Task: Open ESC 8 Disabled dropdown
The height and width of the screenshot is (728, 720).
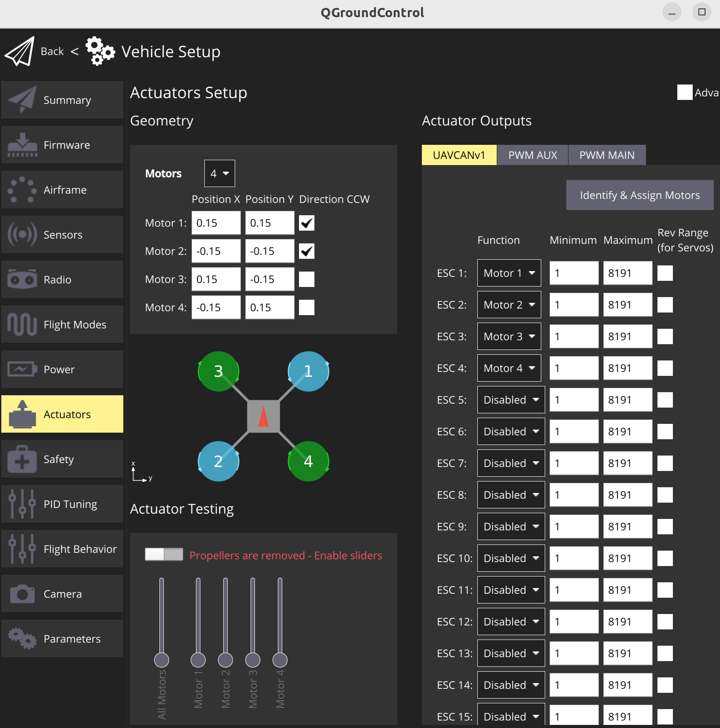Action: pyautogui.click(x=511, y=495)
